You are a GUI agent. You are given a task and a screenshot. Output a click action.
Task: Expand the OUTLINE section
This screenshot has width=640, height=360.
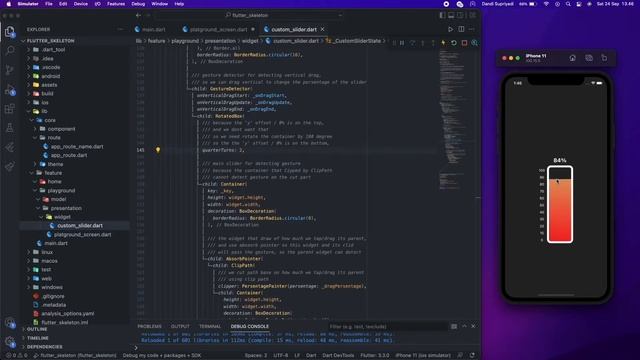pos(37,329)
